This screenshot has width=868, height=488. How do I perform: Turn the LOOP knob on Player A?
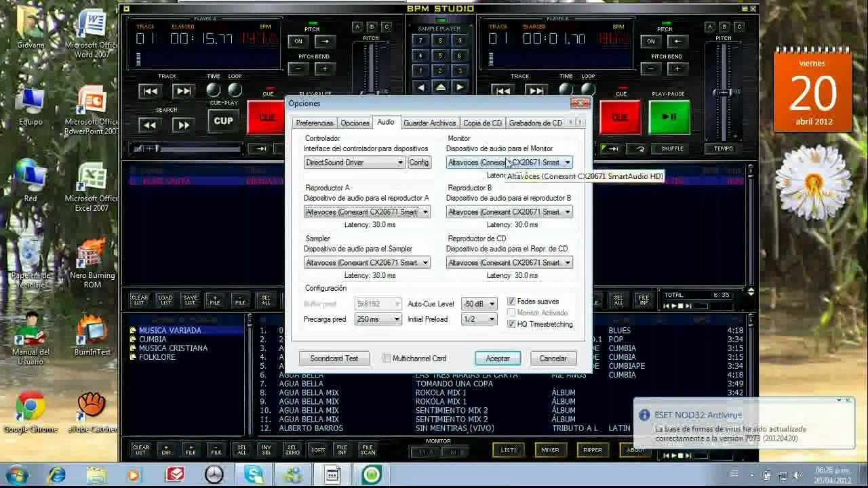235,89
